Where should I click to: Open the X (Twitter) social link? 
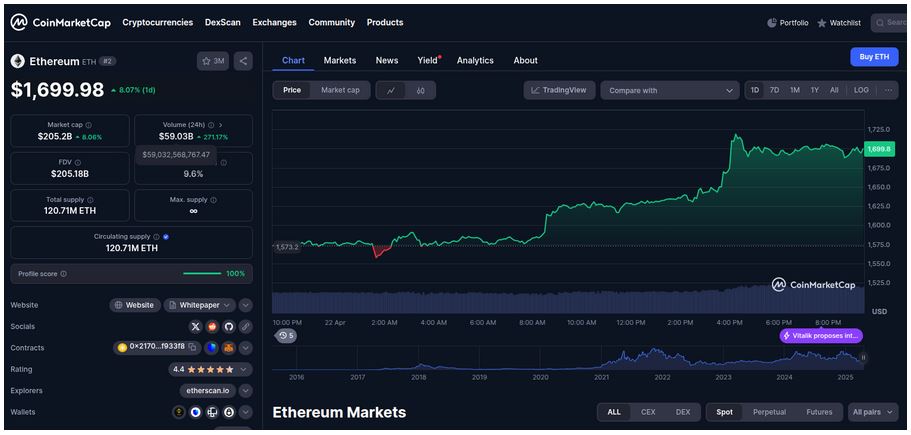click(196, 326)
